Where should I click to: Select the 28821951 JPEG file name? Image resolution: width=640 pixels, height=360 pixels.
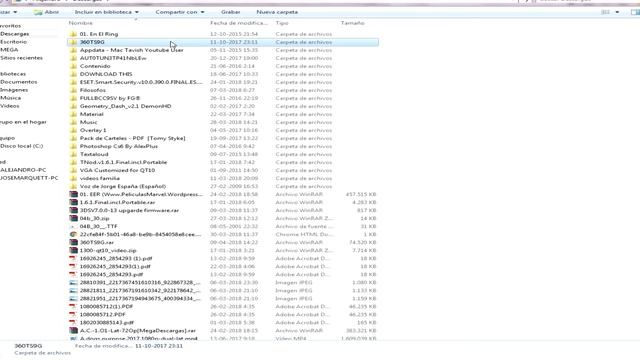(x=140, y=299)
